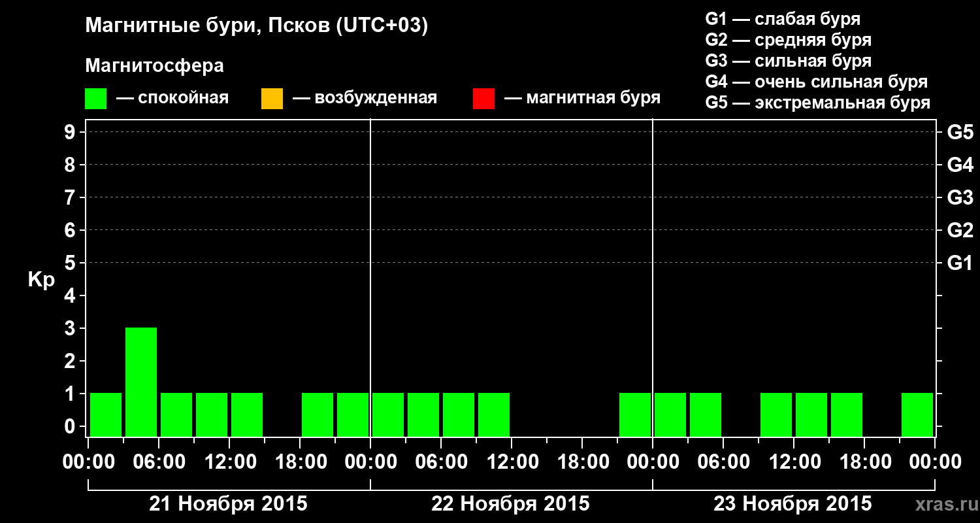Click the right-axis G5 marker label
Viewport: 980px width, 523px height.
click(x=960, y=132)
